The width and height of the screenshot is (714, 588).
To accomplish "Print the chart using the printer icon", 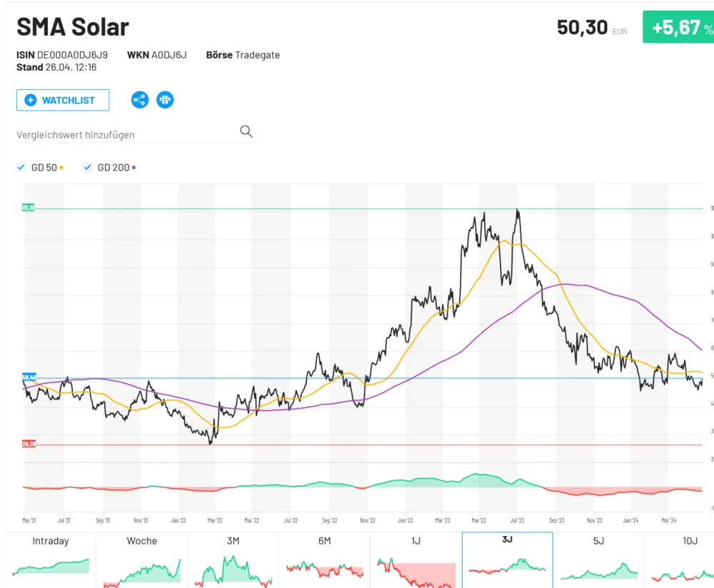I will click(165, 100).
